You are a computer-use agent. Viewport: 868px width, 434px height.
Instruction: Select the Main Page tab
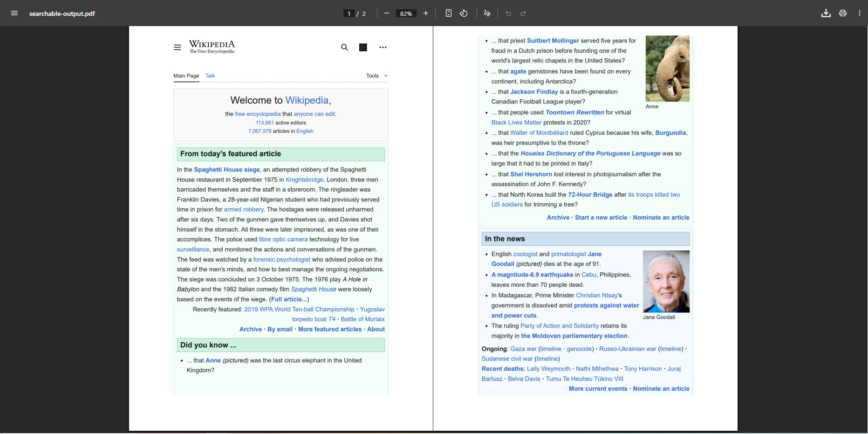tap(186, 76)
